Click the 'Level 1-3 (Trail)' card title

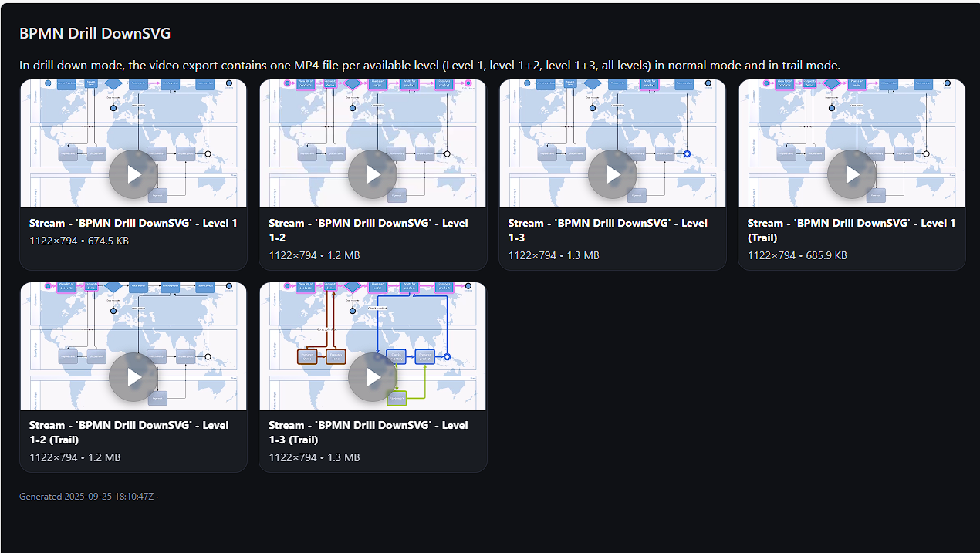(369, 432)
